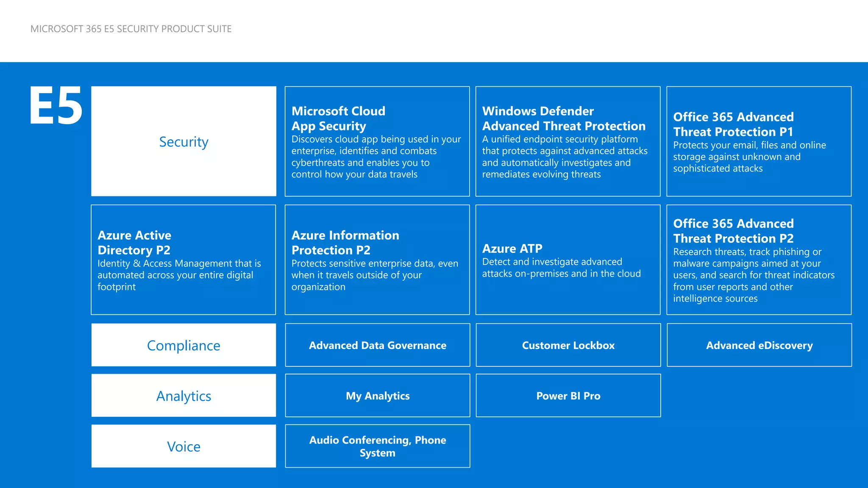Click 'A unified endpoint security platform' text
Screen dimensions: 868x488
point(560,139)
